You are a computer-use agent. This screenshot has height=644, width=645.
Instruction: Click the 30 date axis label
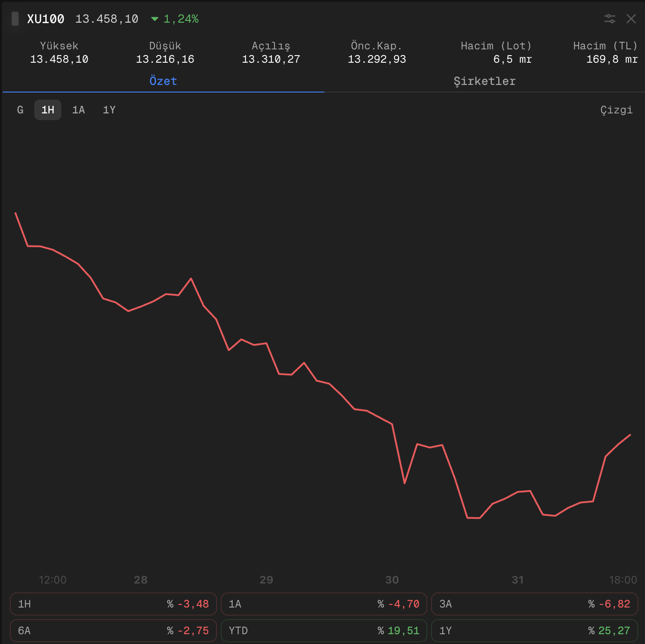pos(392,580)
